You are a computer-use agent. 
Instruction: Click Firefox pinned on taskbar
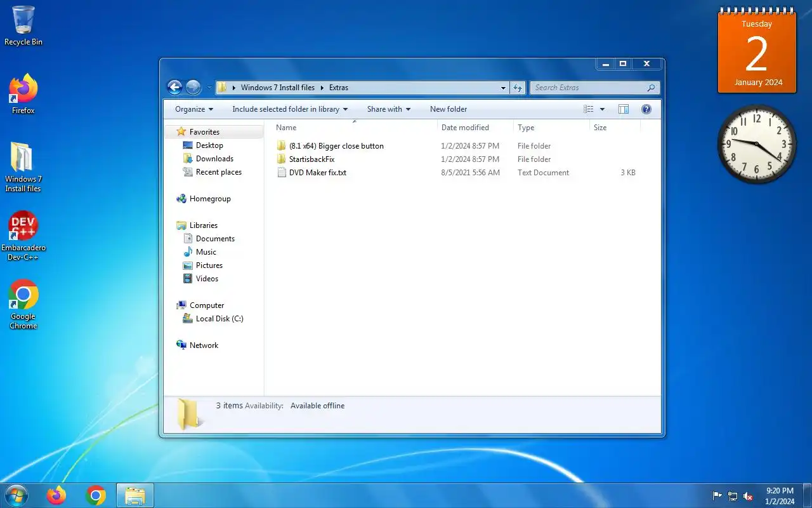point(56,495)
